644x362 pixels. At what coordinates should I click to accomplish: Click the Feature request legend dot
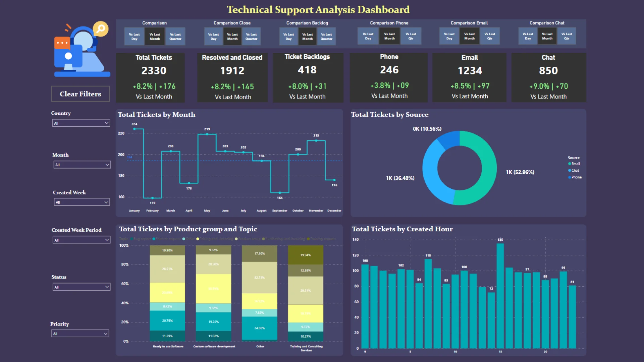pyautogui.click(x=154, y=239)
